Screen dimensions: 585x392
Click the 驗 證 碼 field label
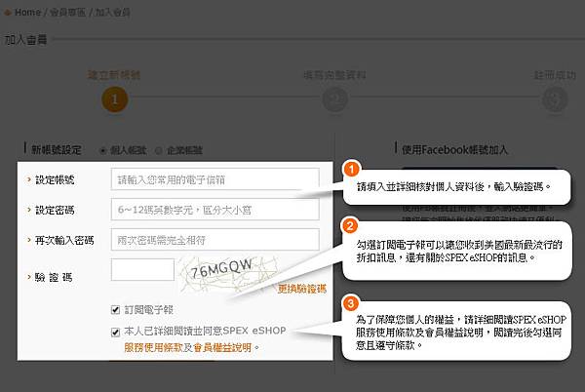[x=54, y=277]
